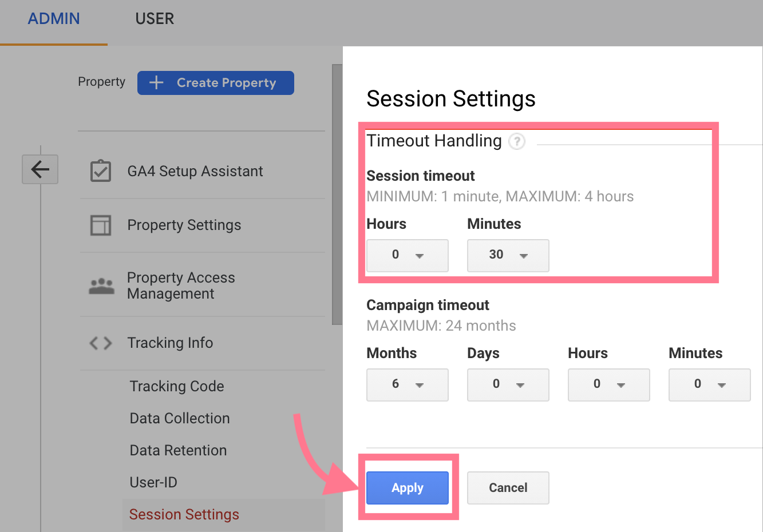The height and width of the screenshot is (532, 763).
Task: Open the session timeout Minutes dropdown showing 30
Action: [x=508, y=256]
